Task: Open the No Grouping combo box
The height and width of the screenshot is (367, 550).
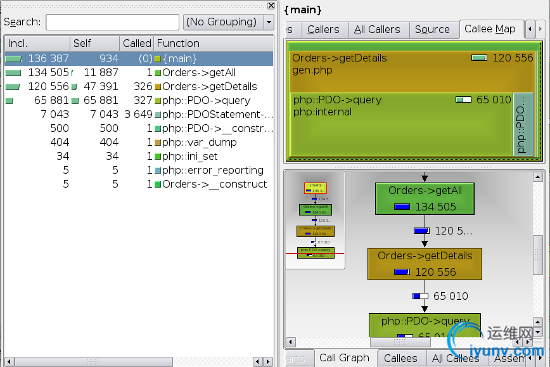Action: [228, 22]
